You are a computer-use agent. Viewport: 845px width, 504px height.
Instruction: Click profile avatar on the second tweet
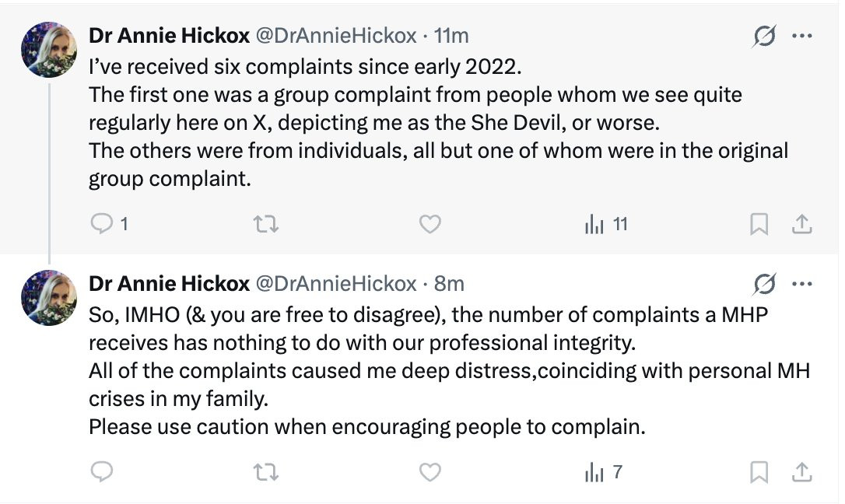click(48, 298)
